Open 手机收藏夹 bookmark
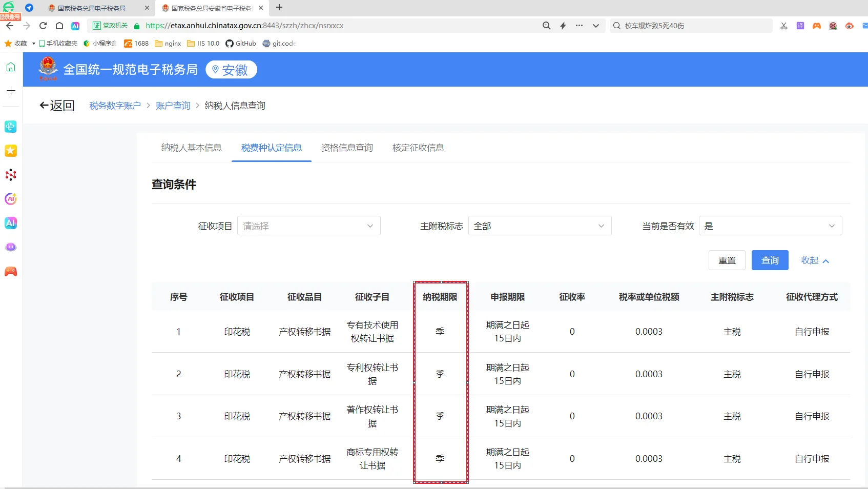The image size is (868, 489). coord(58,44)
